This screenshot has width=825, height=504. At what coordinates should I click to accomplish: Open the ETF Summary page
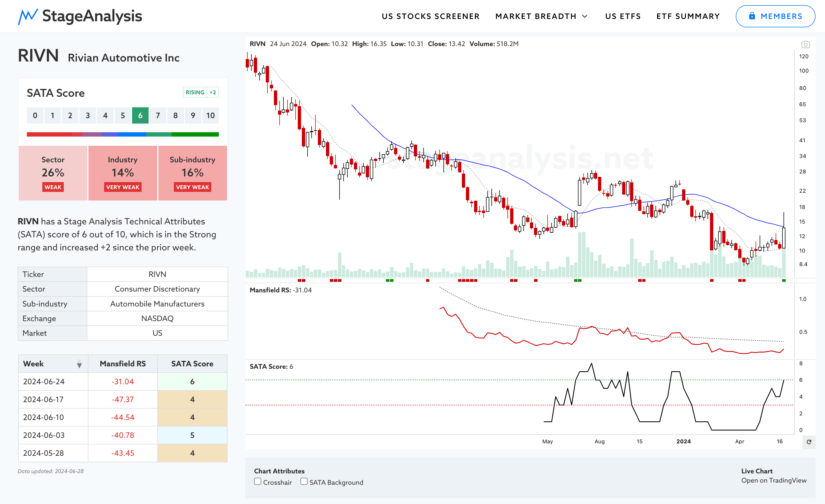(x=688, y=16)
